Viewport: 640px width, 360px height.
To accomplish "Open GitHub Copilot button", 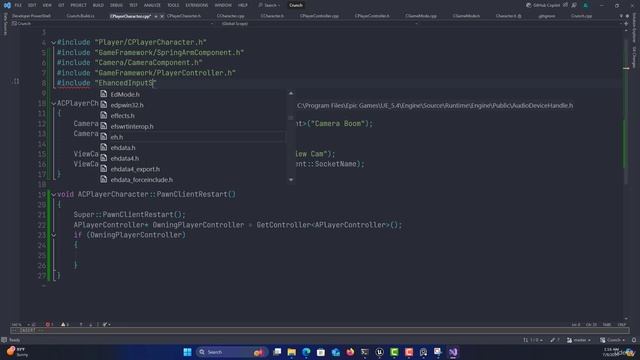I will pos(543,5).
